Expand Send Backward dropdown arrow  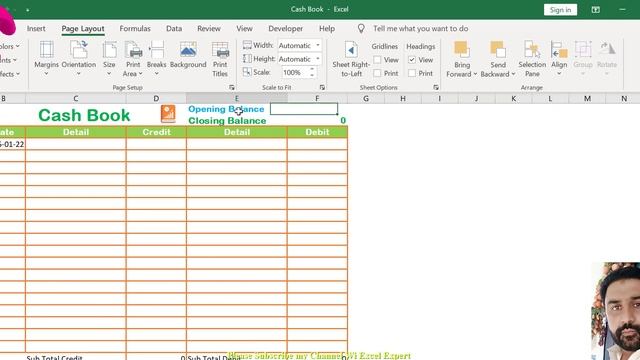click(513, 74)
